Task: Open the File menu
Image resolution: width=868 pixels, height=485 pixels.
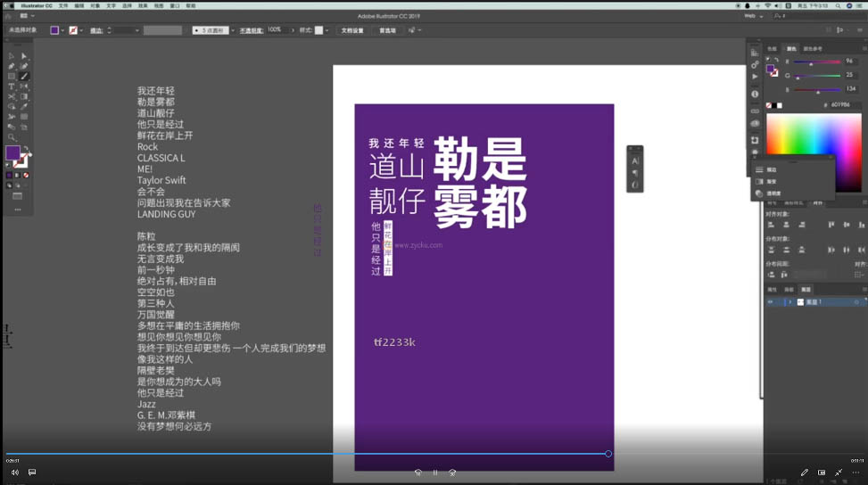Action: [x=63, y=5]
